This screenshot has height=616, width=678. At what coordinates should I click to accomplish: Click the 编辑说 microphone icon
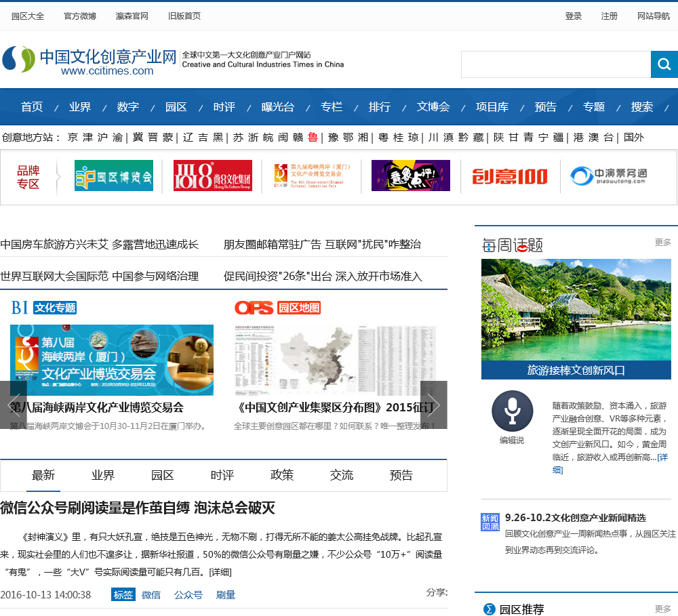pos(513,411)
